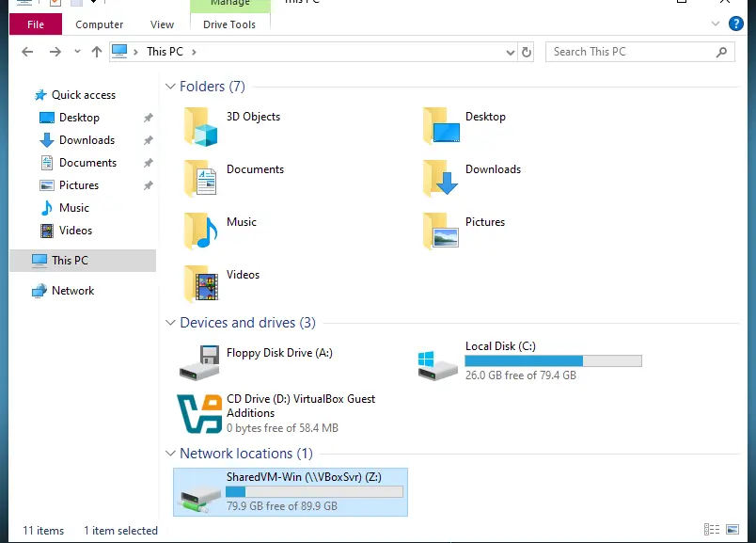Open the Music folder icon in main pane
The image size is (756, 543).
pos(200,232)
